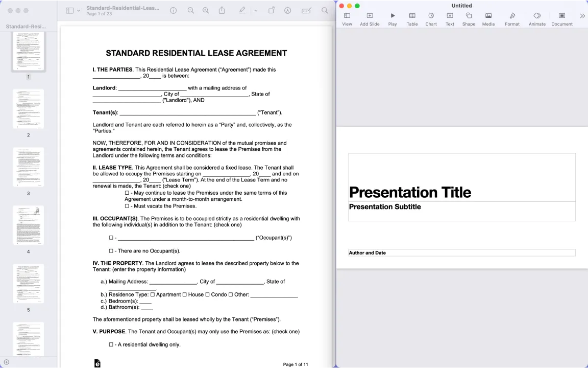The width and height of the screenshot is (588, 368).
Task: Select the Highlight pen tool in Preview
Action: tap(242, 11)
